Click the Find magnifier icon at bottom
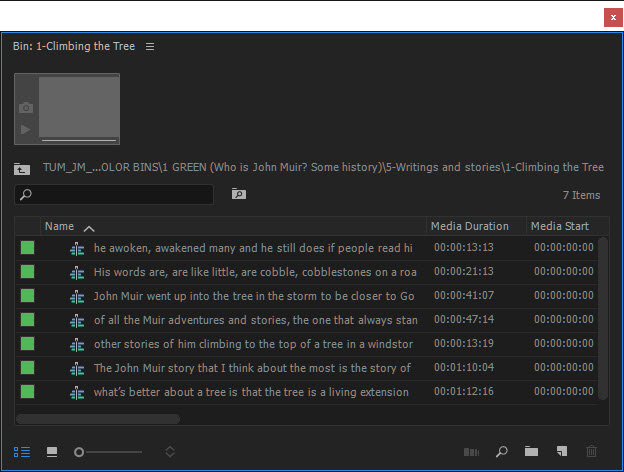Screen dimensions: 624x472 pos(502,452)
